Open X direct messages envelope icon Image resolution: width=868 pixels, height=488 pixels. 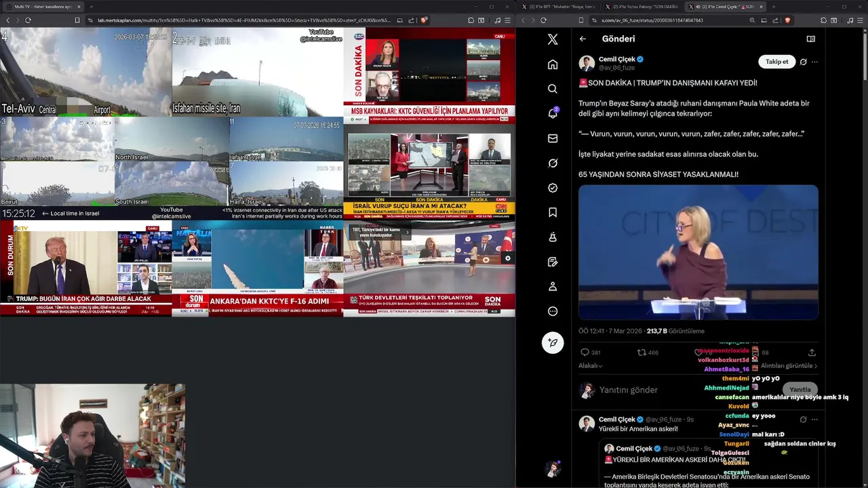tap(553, 138)
